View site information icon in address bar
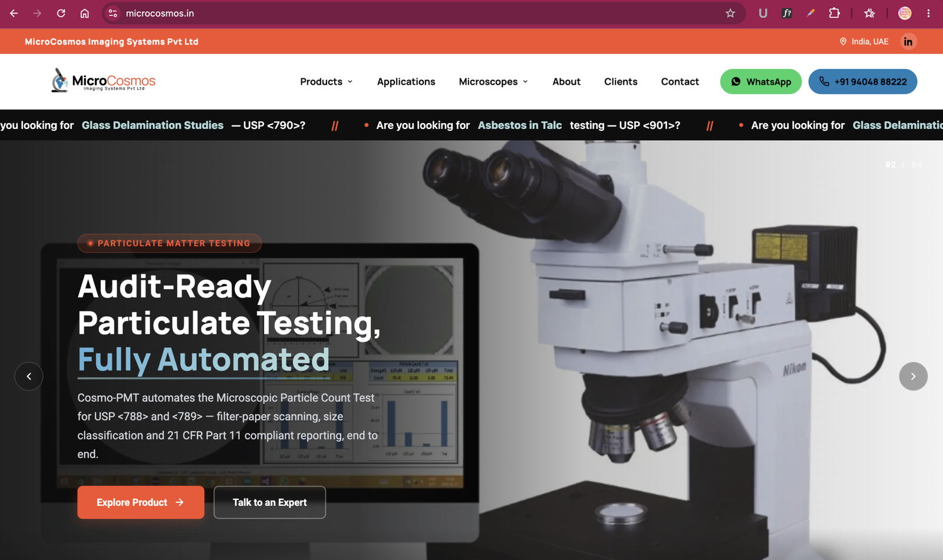This screenshot has height=560, width=943. (x=113, y=13)
